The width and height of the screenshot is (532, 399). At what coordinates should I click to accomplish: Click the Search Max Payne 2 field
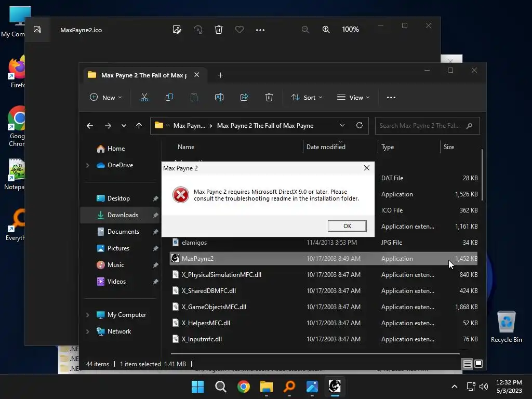click(x=427, y=126)
